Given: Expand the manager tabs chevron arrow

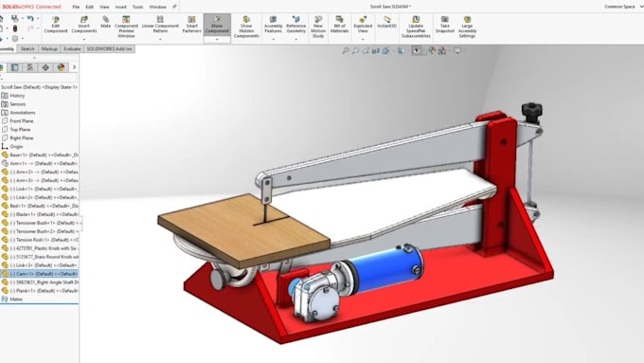Looking at the screenshot, I should coord(74,67).
